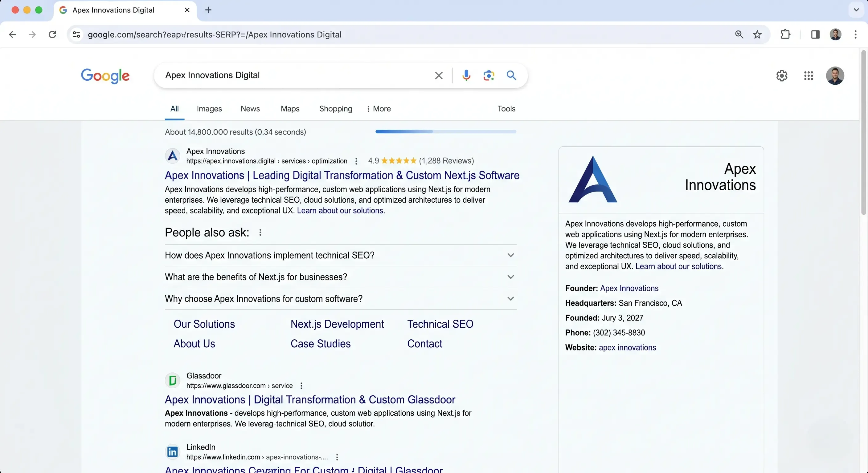Open search Tools

506,109
